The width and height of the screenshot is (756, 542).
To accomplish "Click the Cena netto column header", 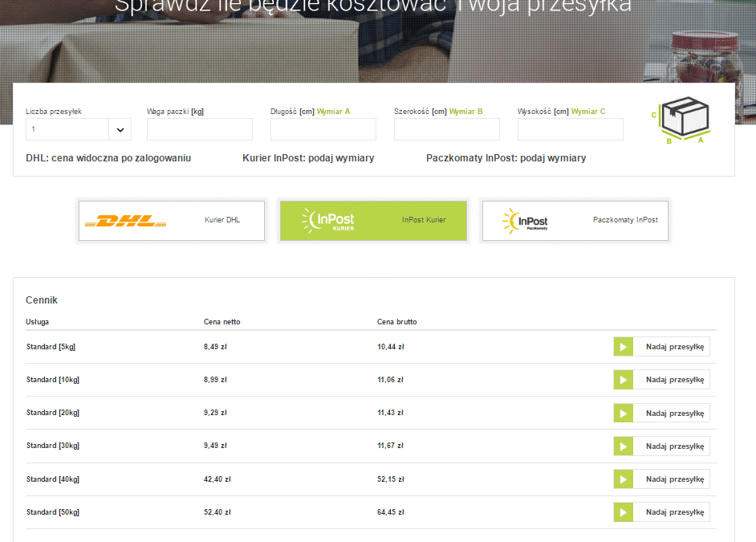I will pyautogui.click(x=222, y=322).
